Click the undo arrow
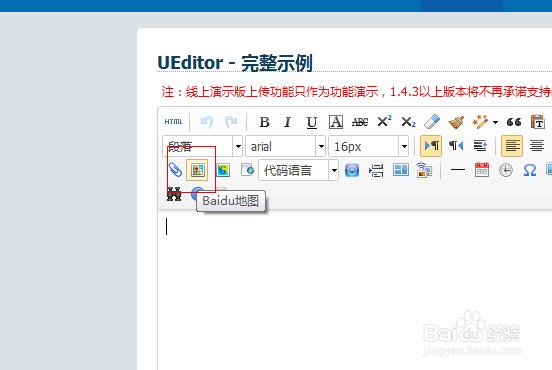This screenshot has height=370, width=552. (207, 122)
